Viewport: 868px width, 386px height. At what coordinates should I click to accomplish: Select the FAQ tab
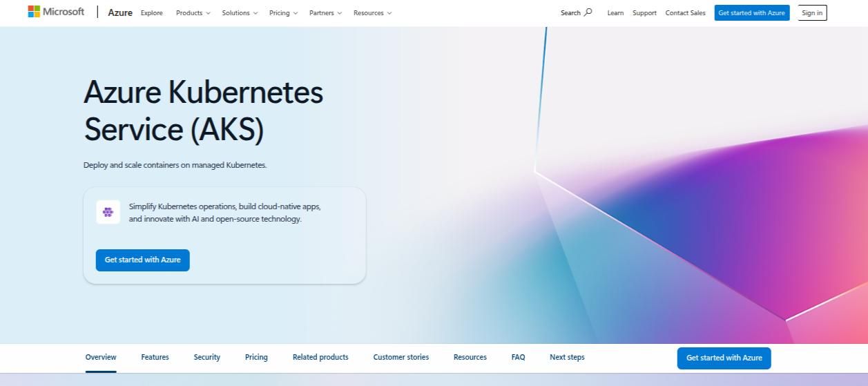coord(518,358)
